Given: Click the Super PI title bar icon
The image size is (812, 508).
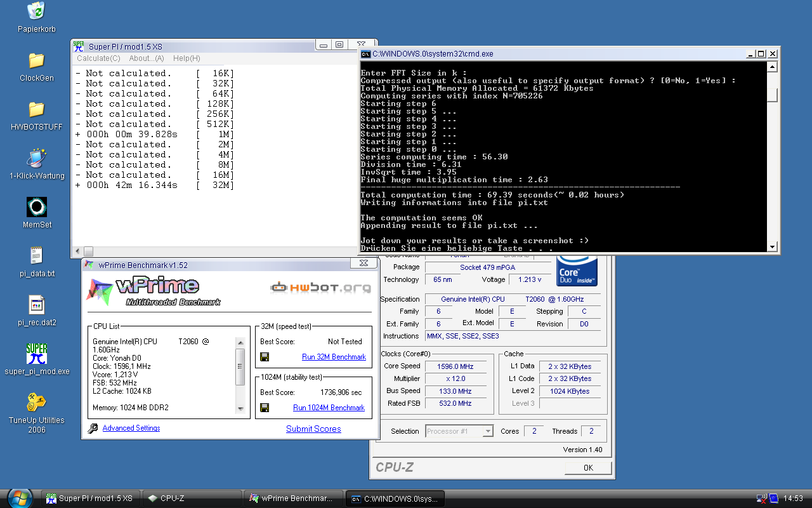Looking at the screenshot, I should pos(79,46).
